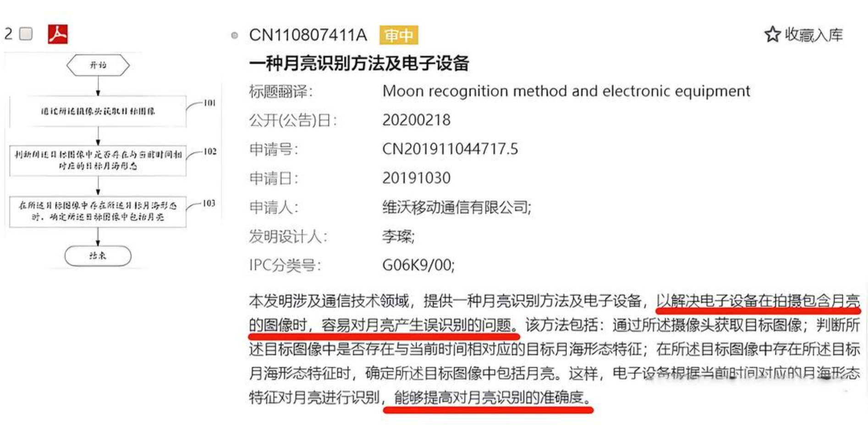Click the application date 20191030
The width and height of the screenshot is (868, 431).
[x=416, y=178]
